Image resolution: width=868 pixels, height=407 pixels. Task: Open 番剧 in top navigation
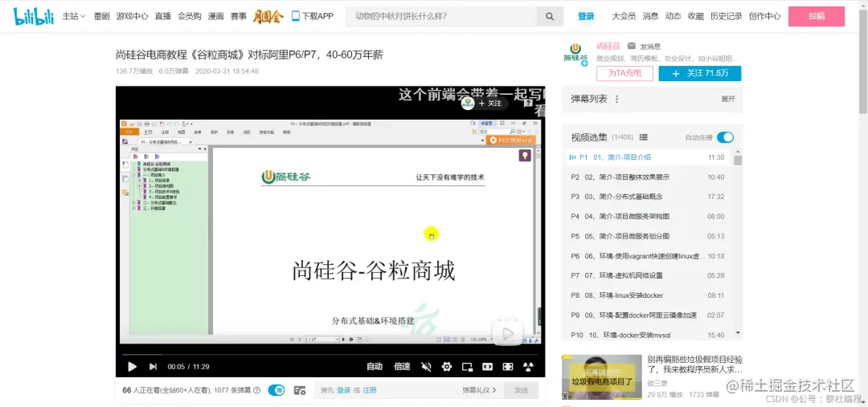pyautogui.click(x=101, y=16)
